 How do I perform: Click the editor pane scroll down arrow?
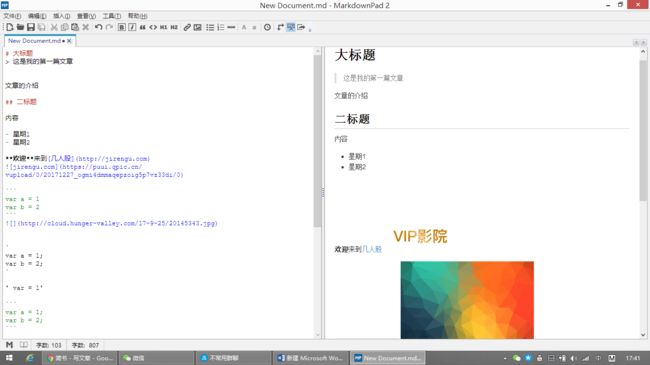318,335
